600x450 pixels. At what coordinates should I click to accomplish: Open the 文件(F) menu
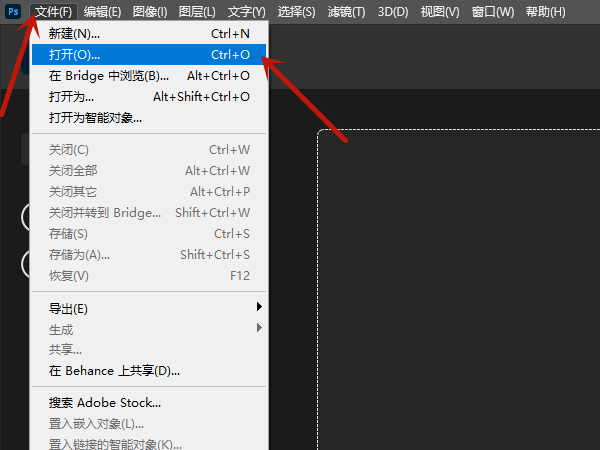click(54, 12)
